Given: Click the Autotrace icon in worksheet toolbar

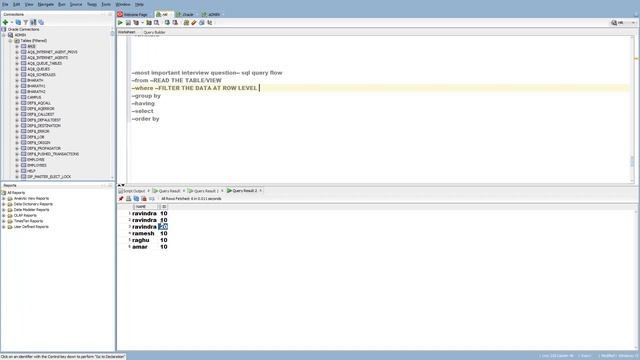Looking at the screenshot, I should (x=149, y=23).
